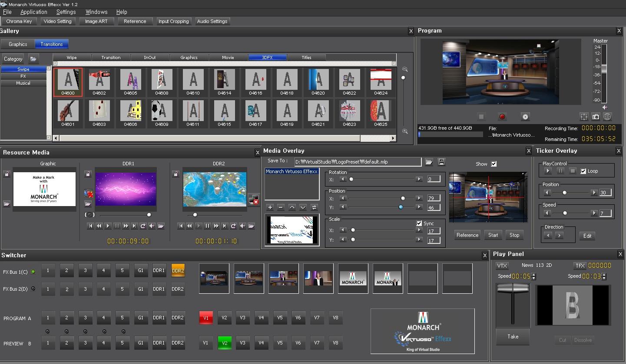Select the Titles category tab
The width and height of the screenshot is (626, 364).
[x=306, y=57]
